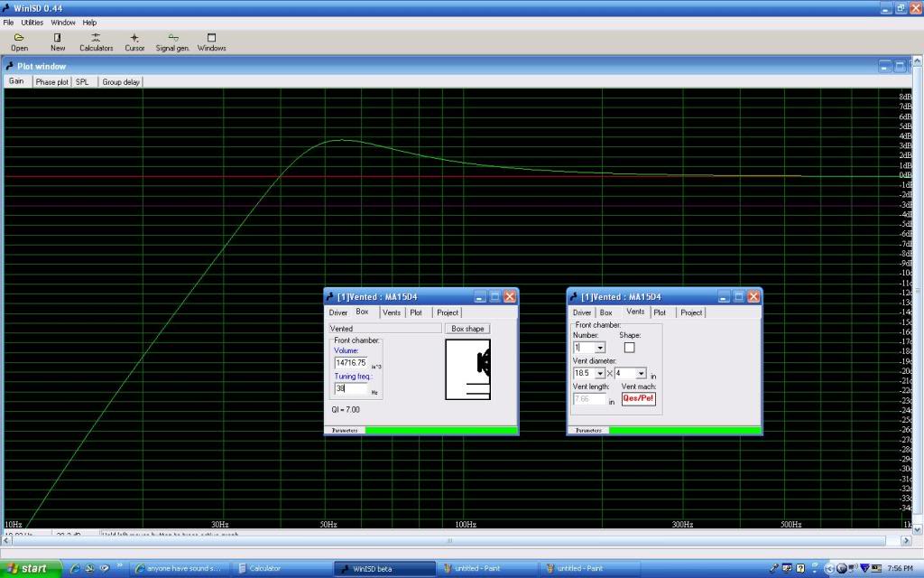Click the Tuning freq. input field
This screenshot has height=578, width=924.
[x=351, y=388]
